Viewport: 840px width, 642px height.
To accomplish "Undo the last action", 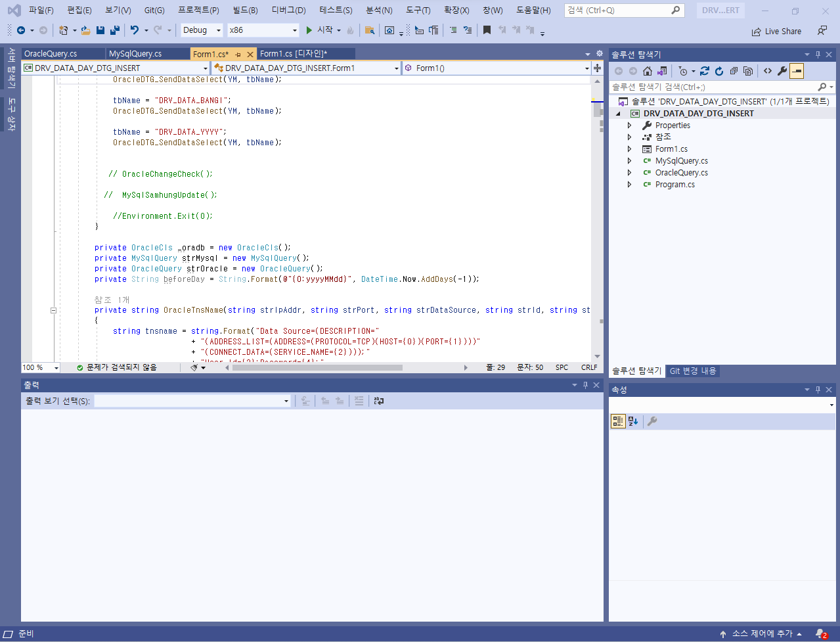I will [x=135, y=30].
